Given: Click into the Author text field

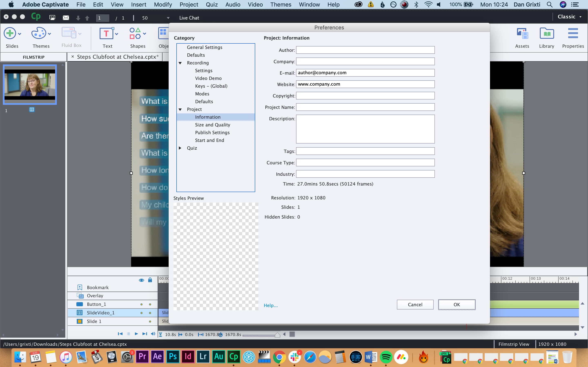Looking at the screenshot, I should 365,50.
